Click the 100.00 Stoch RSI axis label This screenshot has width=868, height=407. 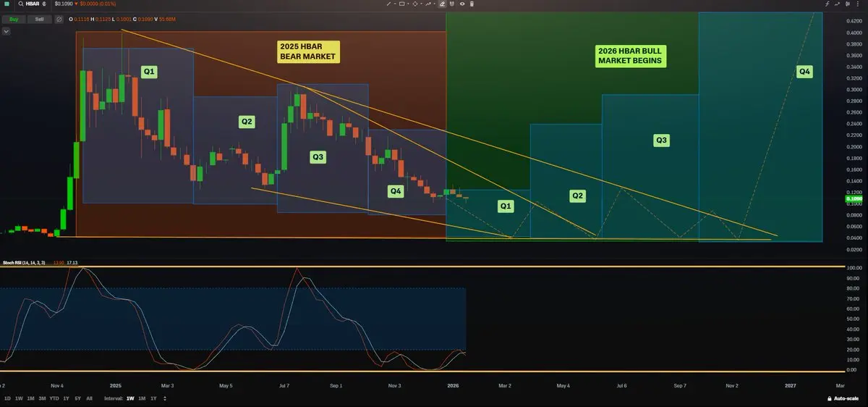pos(854,268)
